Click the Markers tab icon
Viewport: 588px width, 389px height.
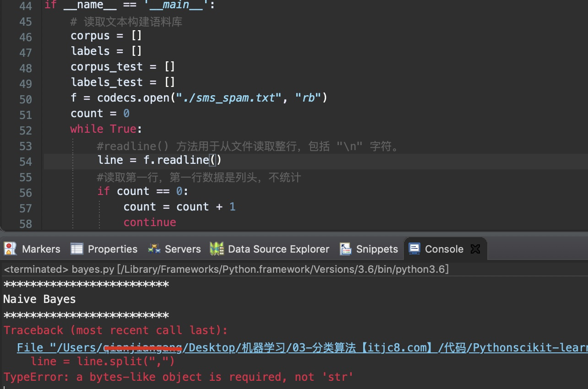click(10, 249)
